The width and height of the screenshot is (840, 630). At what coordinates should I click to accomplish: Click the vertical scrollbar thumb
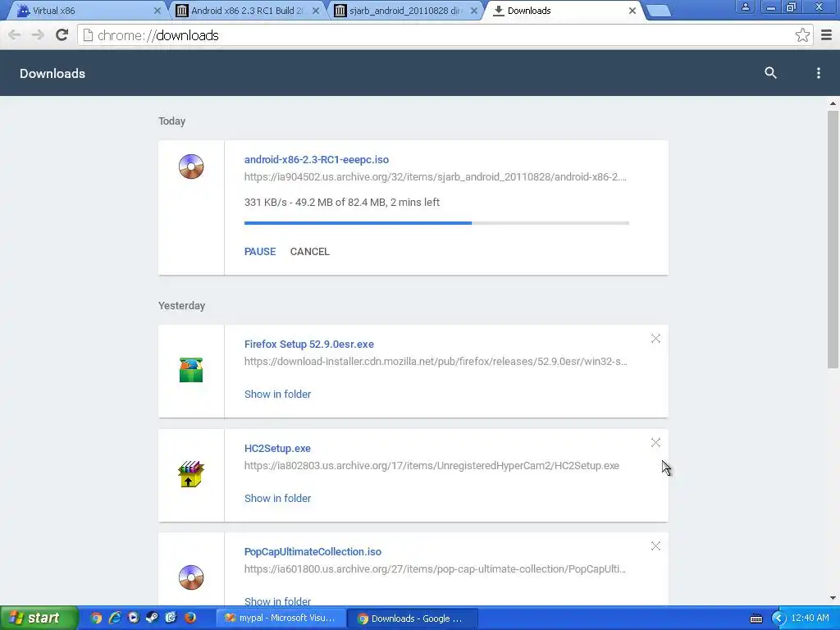(833, 240)
